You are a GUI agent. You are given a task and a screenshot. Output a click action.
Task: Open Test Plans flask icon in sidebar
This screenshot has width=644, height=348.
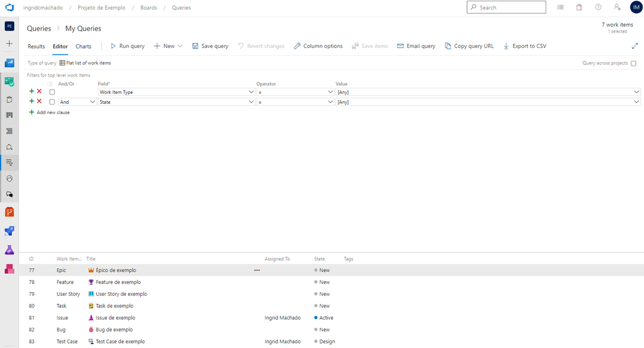click(9, 250)
